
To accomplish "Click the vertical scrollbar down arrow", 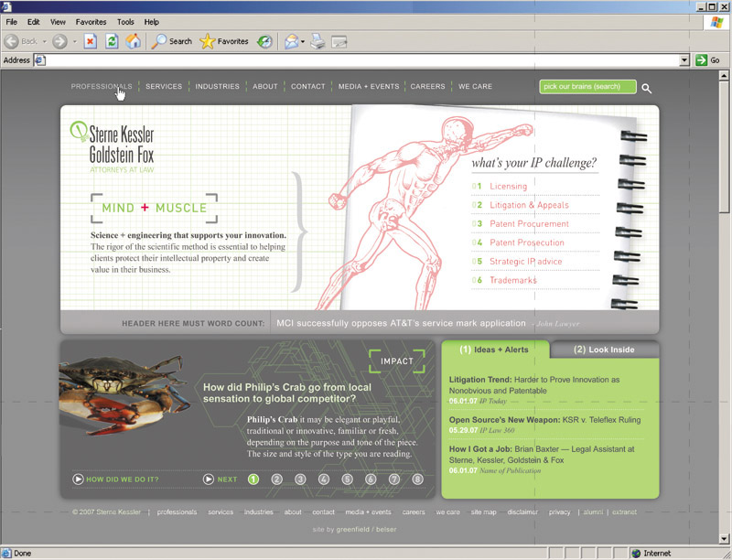I will pyautogui.click(x=724, y=538).
